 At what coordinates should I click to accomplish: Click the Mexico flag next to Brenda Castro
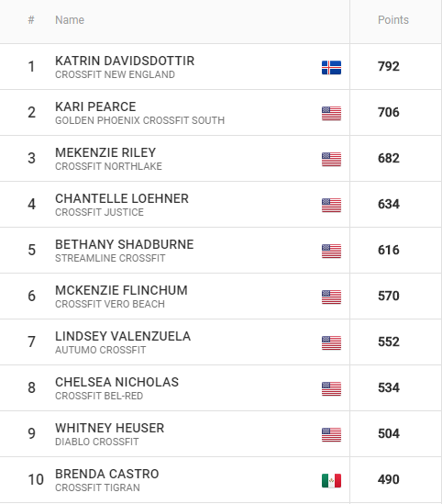point(331,480)
